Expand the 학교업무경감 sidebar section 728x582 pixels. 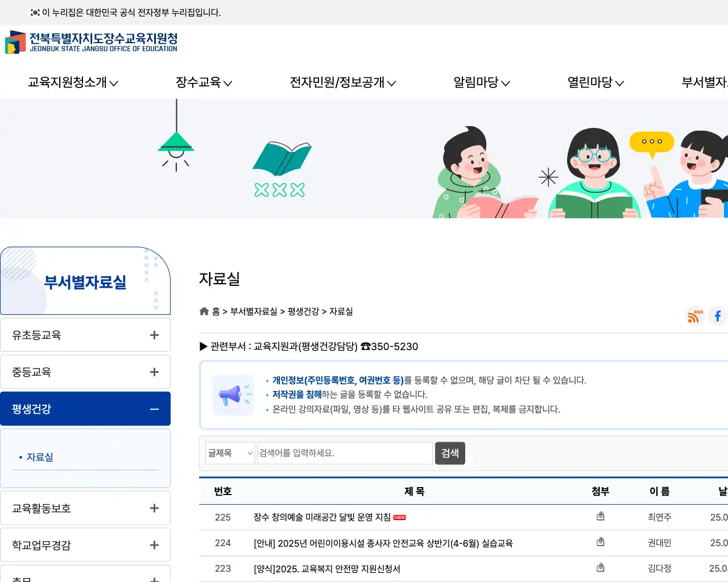[85, 545]
